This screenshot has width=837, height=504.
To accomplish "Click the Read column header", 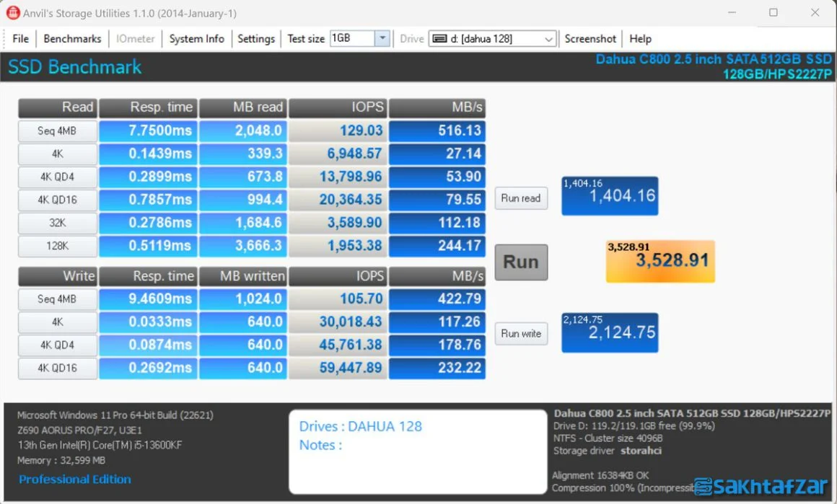I will (57, 107).
